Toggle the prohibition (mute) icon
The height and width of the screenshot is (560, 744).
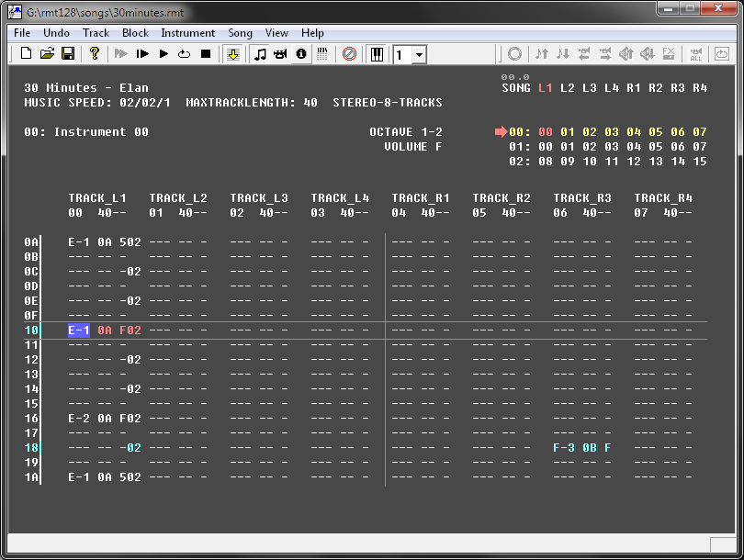349,54
